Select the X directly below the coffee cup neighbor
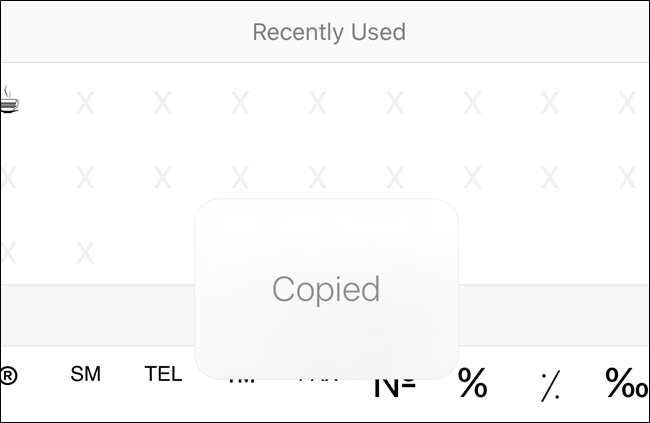The height and width of the screenshot is (423, 650). point(85,177)
